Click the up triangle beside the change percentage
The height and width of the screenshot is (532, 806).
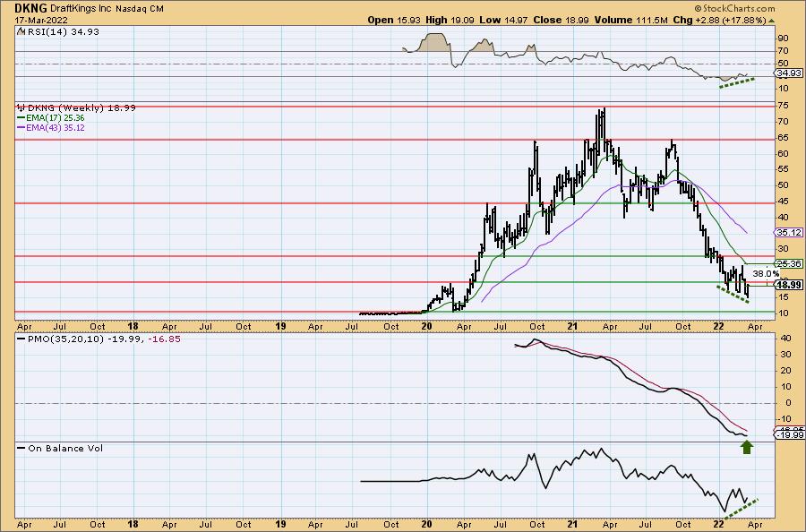771,21
